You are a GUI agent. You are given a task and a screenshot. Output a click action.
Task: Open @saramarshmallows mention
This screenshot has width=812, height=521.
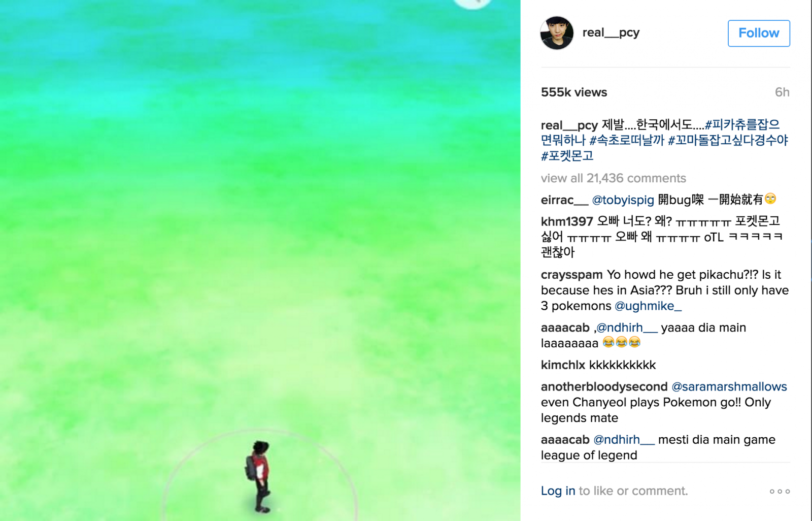[x=729, y=387]
